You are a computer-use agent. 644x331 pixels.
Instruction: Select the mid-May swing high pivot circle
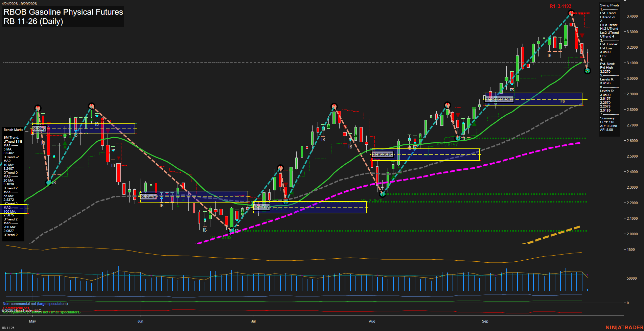pyautogui.click(x=91, y=106)
